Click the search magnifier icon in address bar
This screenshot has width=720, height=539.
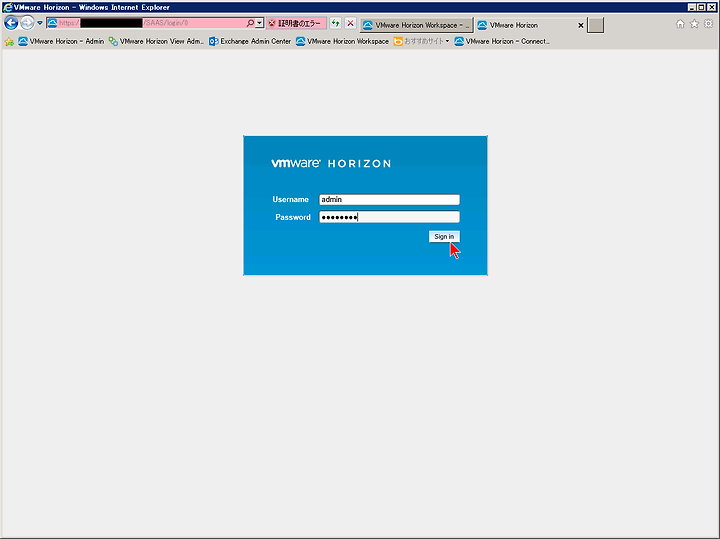click(250, 23)
